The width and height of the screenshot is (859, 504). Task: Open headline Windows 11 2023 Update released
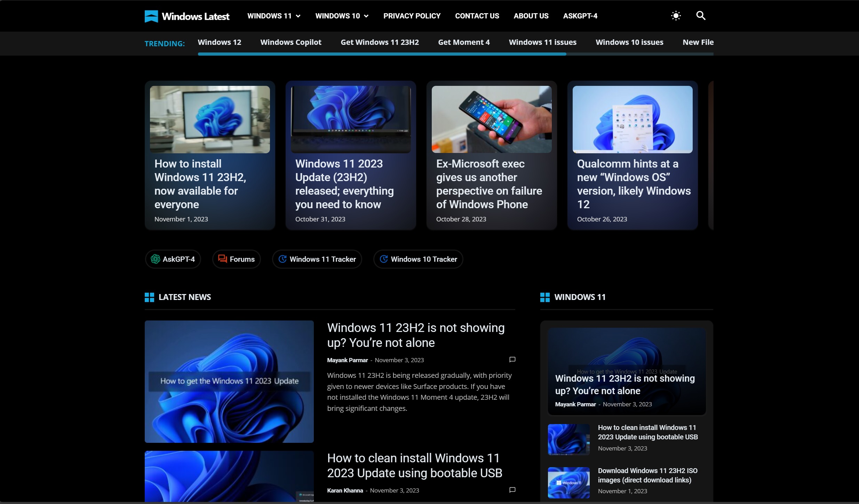tap(344, 184)
